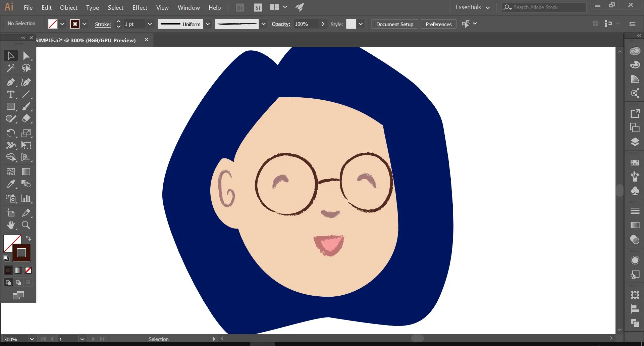Screen dimensions: 644x346
Task: Open the Uniform width profile dropdown
Action: tap(208, 24)
